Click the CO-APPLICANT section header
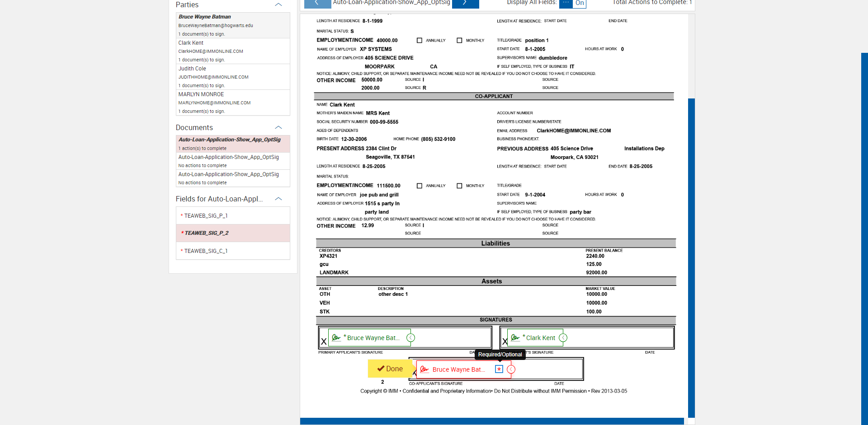This screenshot has height=425, width=868. pyautogui.click(x=494, y=96)
